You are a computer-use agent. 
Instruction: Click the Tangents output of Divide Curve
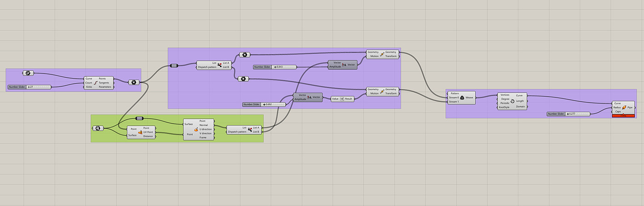click(104, 83)
